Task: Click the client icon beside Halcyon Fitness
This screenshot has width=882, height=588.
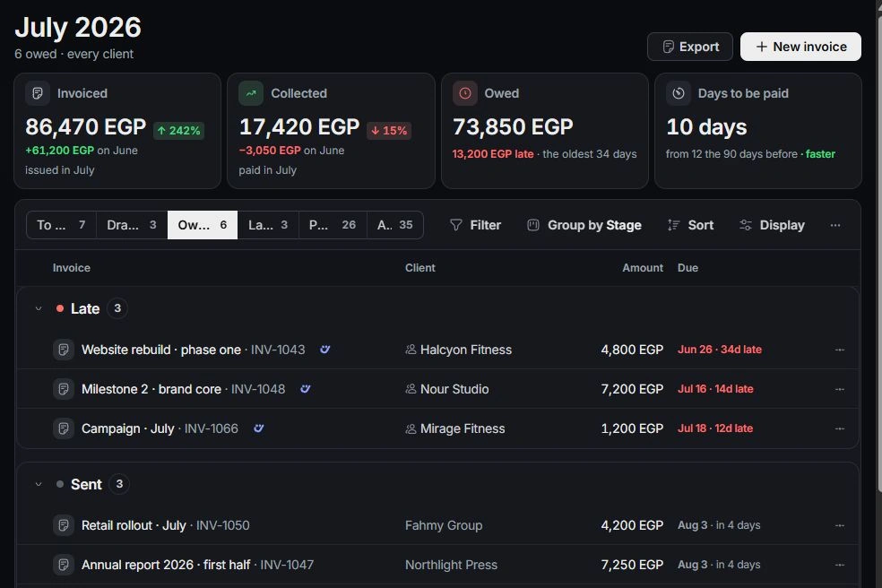Action: (x=411, y=350)
